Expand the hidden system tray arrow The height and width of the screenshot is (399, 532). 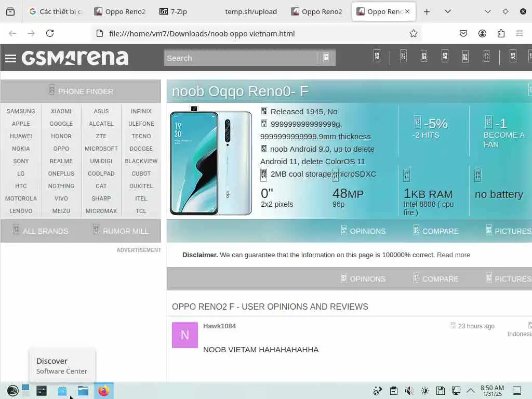point(471,391)
